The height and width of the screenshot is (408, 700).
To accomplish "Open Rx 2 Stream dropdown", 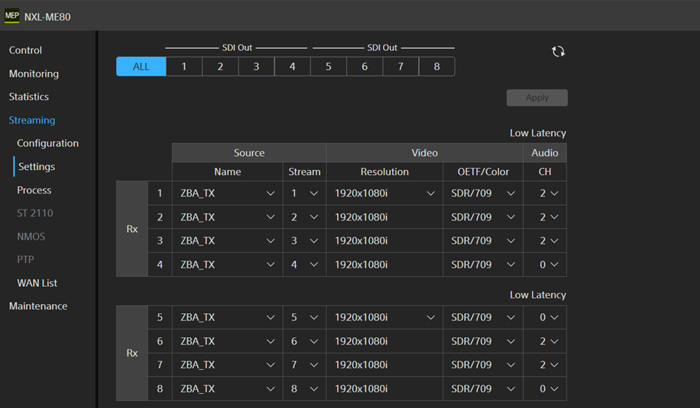I will click(304, 217).
